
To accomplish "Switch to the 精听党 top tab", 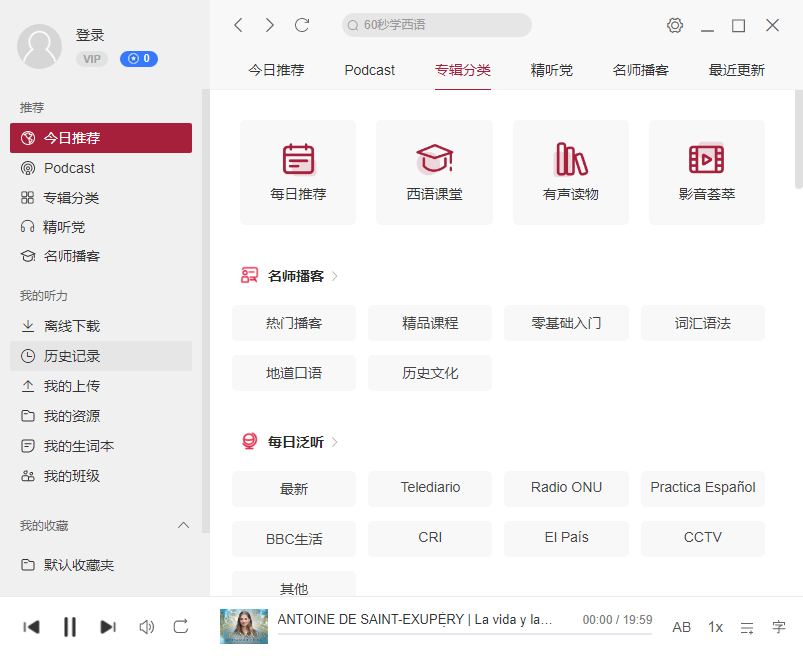I will (x=552, y=70).
